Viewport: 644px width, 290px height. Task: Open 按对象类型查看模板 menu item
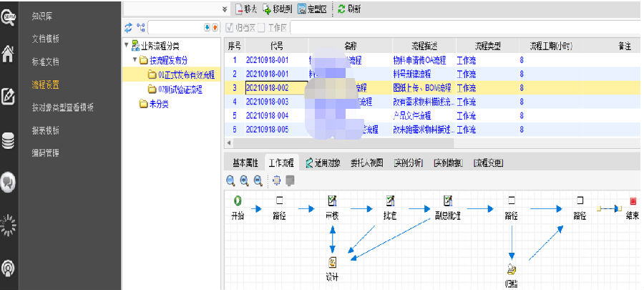point(63,107)
